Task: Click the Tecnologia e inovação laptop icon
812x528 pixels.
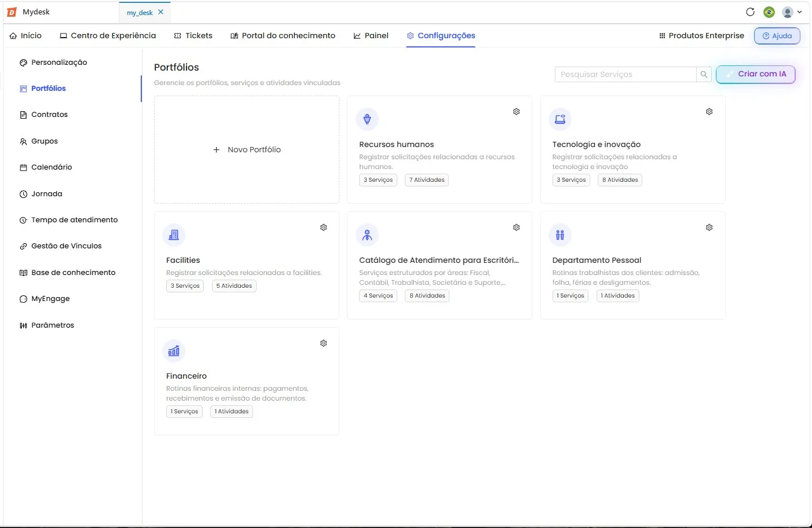Action: click(x=560, y=119)
